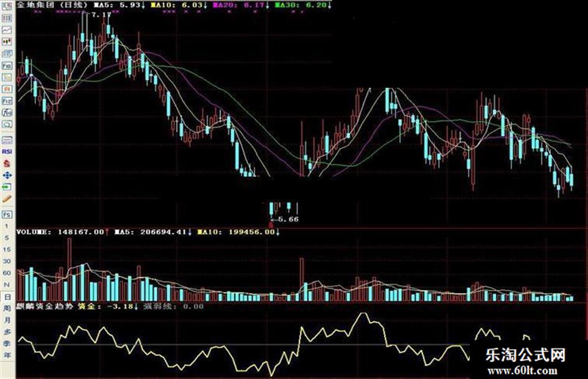Select the RSI indicator icon
Viewport: 588px width, 379px height.
(6, 152)
